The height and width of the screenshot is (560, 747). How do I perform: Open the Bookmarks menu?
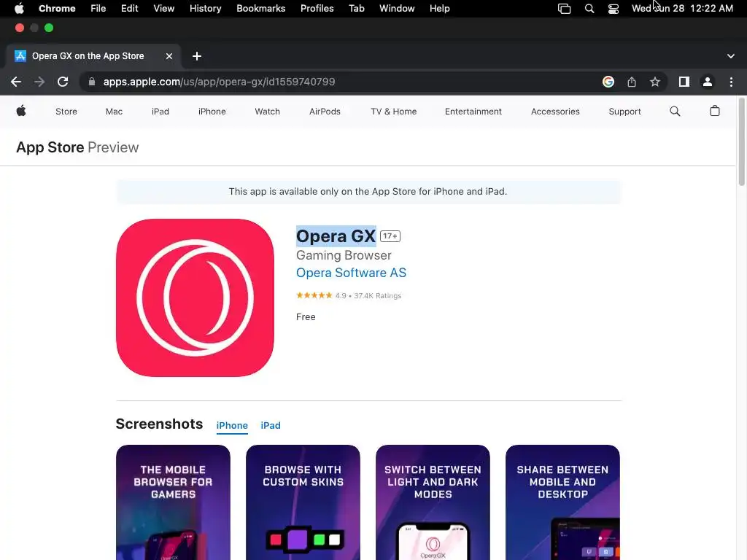[260, 9]
